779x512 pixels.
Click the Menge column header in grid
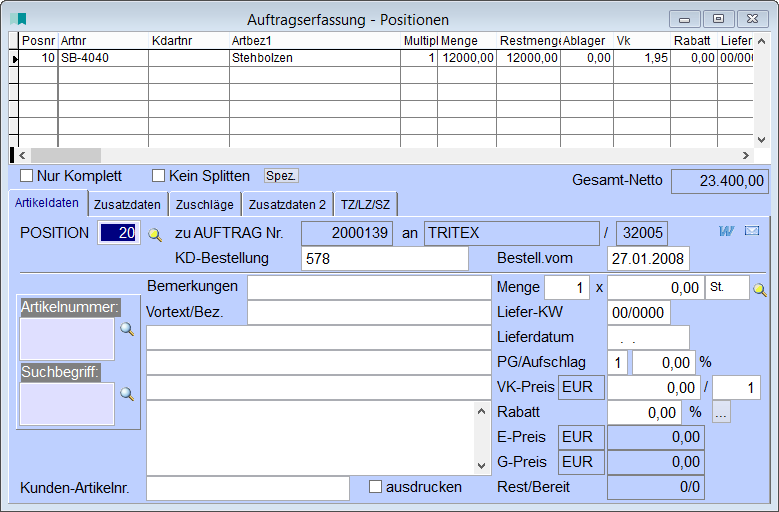[467, 41]
